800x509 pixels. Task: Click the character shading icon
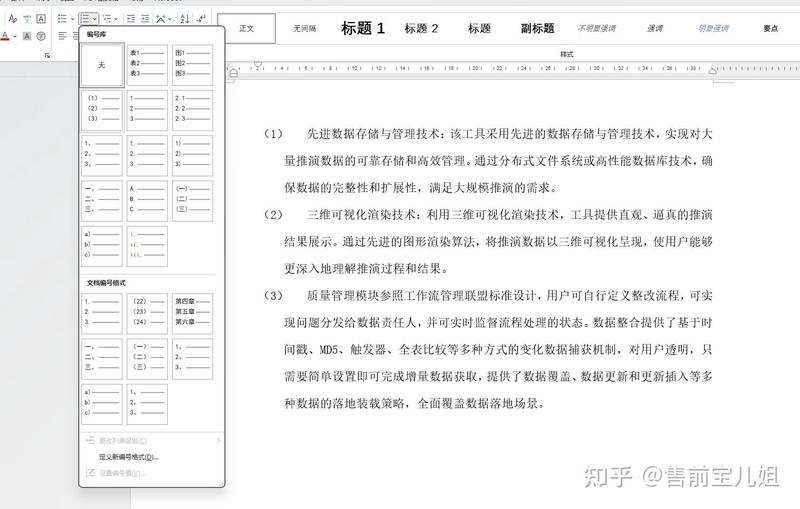[27, 36]
